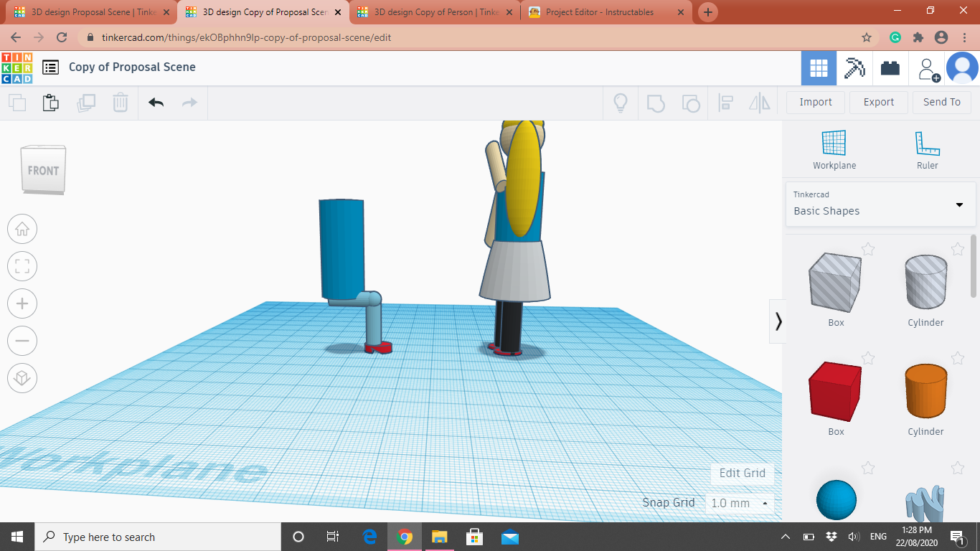980x551 pixels.
Task: Zoom in with the plus button
Action: [x=22, y=303]
